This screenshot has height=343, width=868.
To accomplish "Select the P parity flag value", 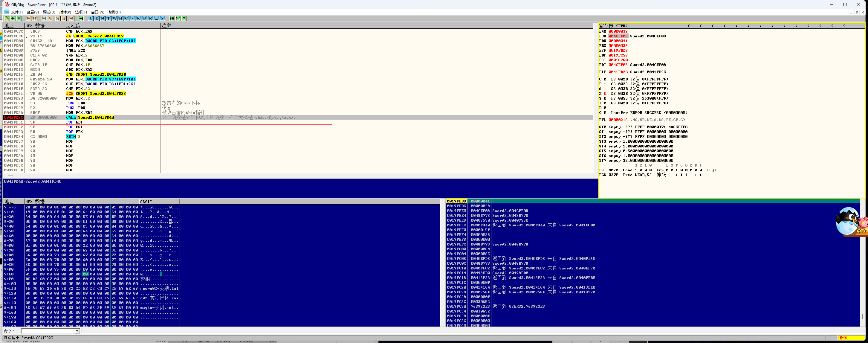I will pyautogui.click(x=605, y=84).
